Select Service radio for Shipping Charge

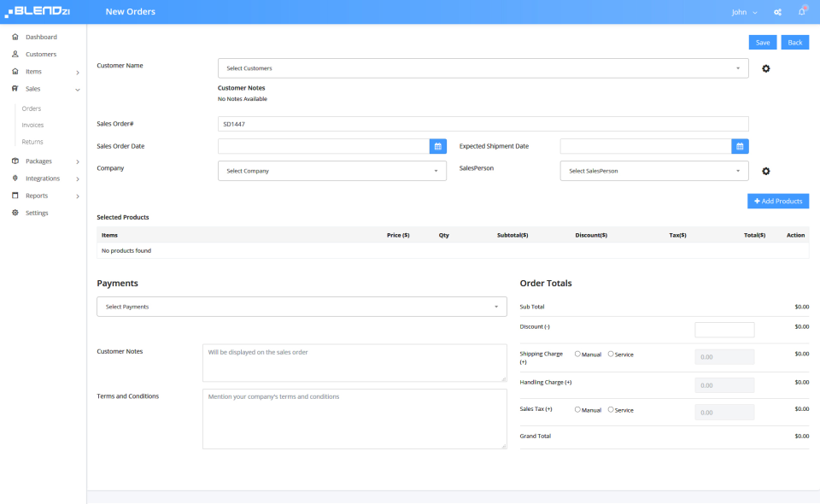pos(610,354)
